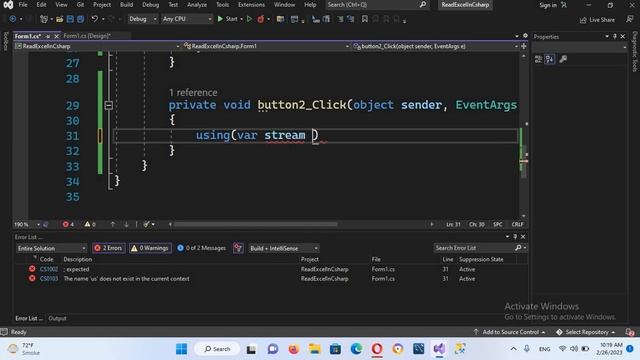Image resolution: width=640 pixels, height=360 pixels.
Task: Open the Build menu
Action: (x=126, y=5)
